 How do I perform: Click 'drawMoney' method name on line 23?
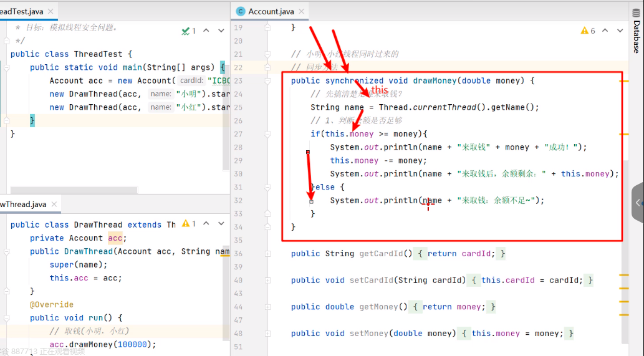click(x=435, y=81)
